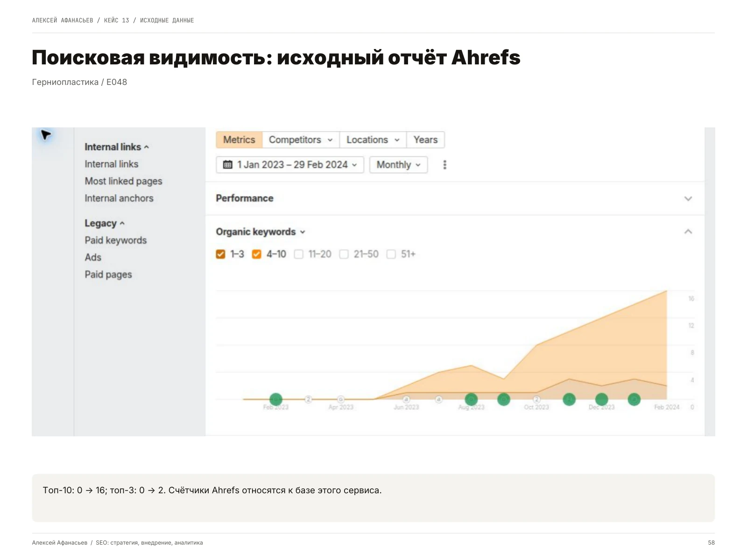Switch to the Years tab
The height and width of the screenshot is (560, 747).
tap(425, 140)
